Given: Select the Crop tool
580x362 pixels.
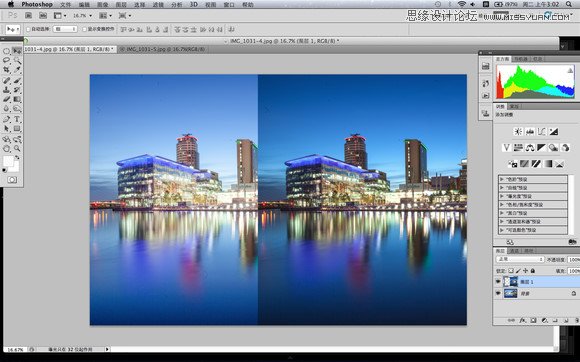Looking at the screenshot, I should click(x=6, y=70).
